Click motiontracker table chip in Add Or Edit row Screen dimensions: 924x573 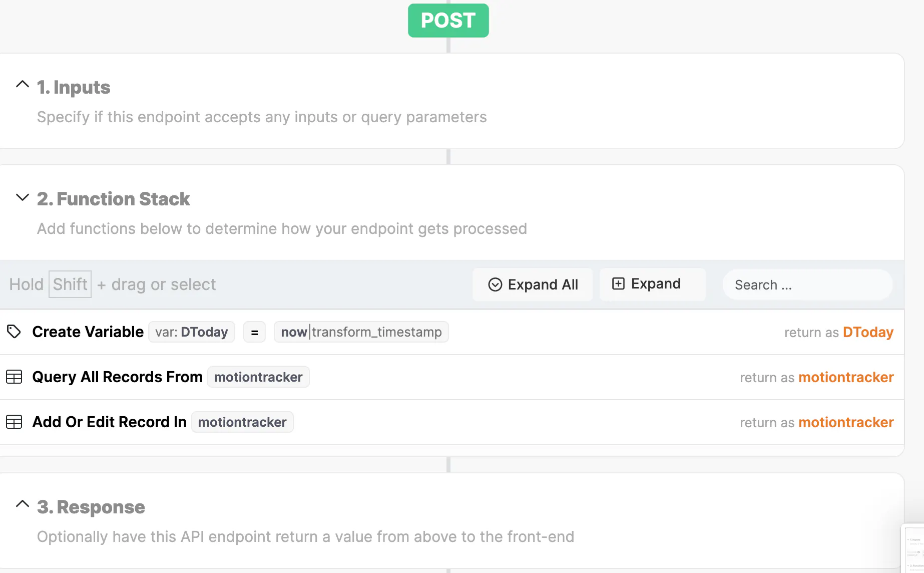pos(242,422)
